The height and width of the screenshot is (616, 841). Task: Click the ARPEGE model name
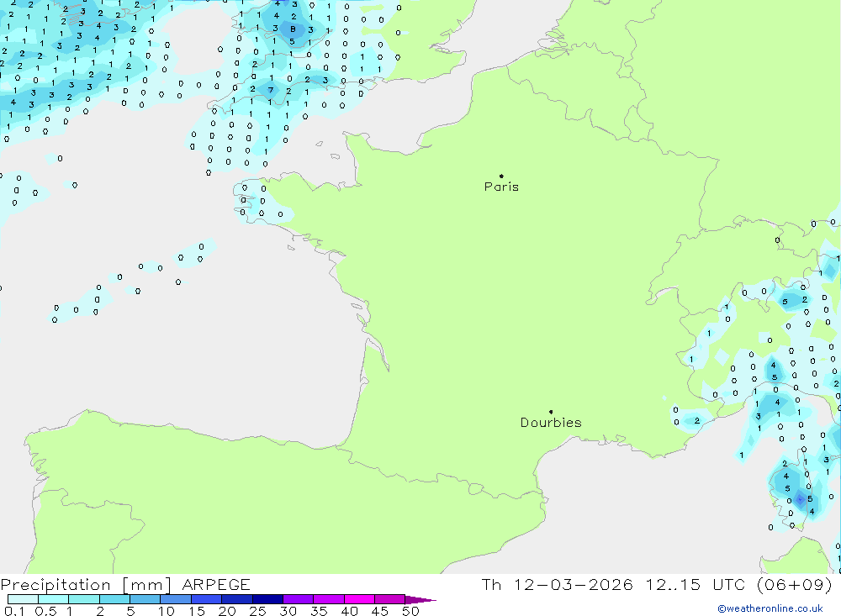[216, 584]
